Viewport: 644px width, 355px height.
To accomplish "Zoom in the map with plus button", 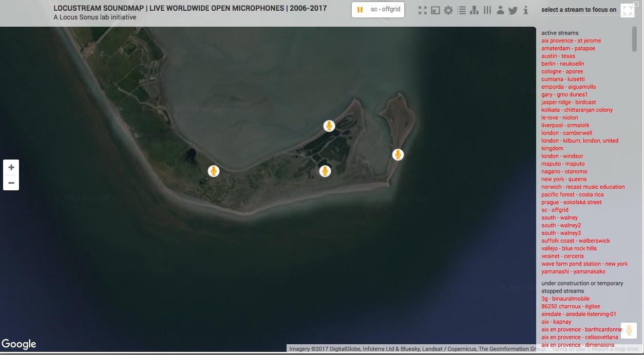I will point(11,167).
